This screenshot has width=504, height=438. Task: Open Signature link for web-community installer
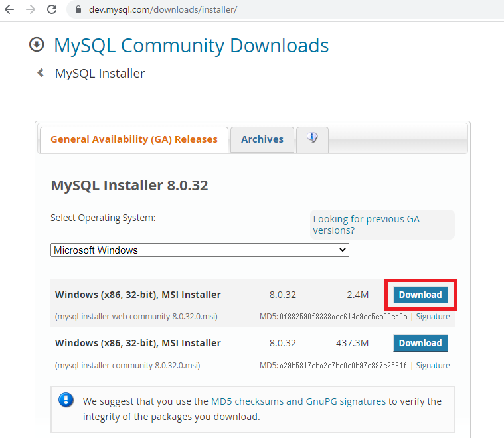tap(433, 317)
